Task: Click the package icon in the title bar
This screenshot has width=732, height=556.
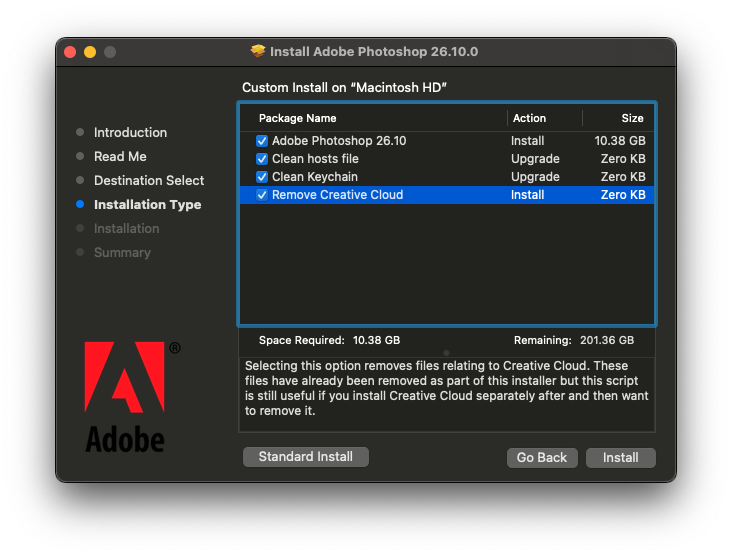Action: 258,51
